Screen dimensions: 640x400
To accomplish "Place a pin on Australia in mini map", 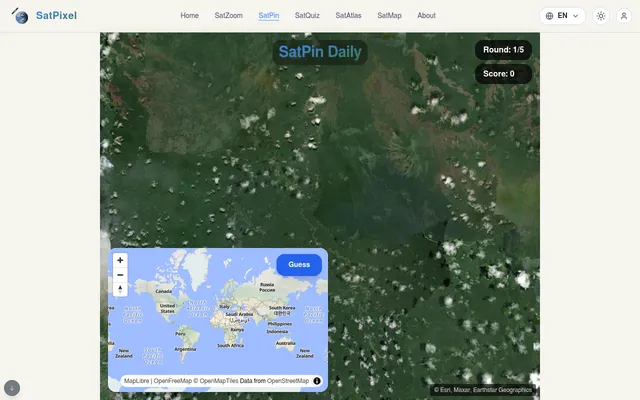I will (285, 344).
